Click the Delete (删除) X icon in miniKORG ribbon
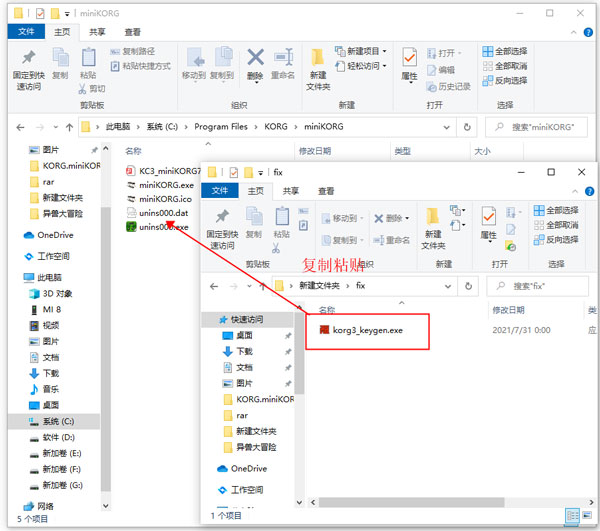 255,57
